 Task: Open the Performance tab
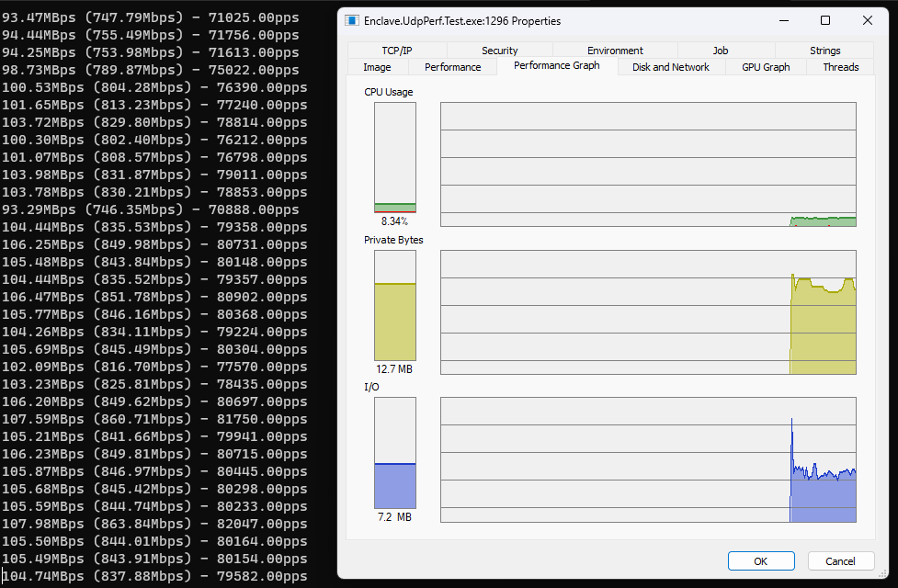click(x=452, y=67)
